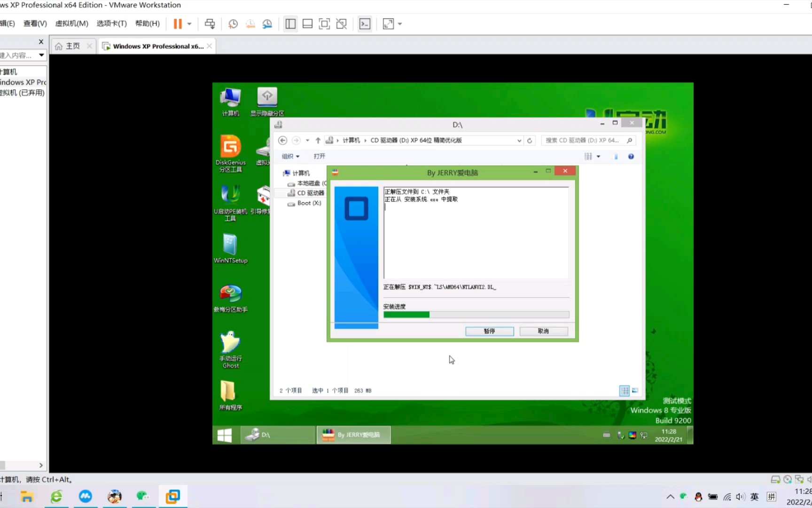
Task: Send Ctrl+Alt+Del to the virtual machine
Action: pyautogui.click(x=210, y=24)
